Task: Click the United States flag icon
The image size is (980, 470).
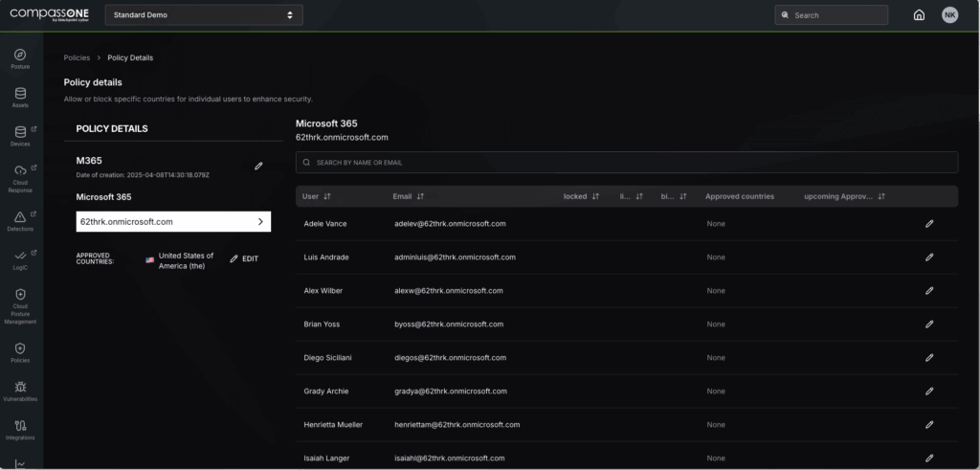Action: coord(150,260)
